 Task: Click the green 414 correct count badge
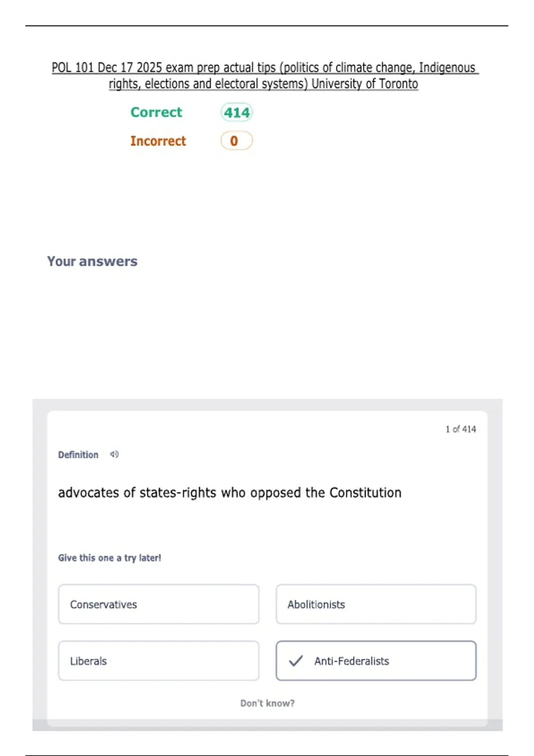(237, 113)
